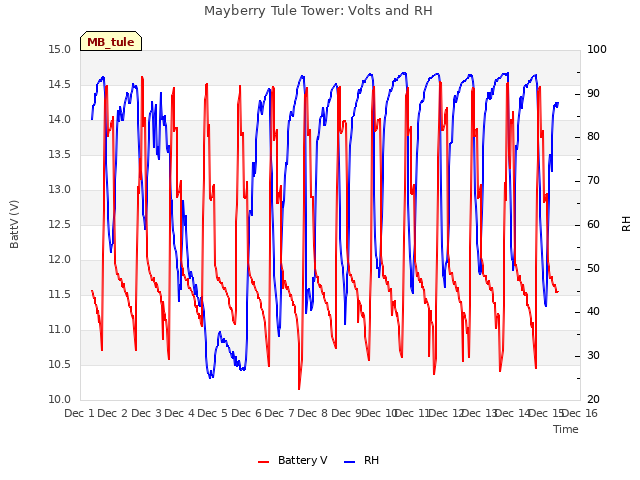Click the 11.0 left-axis tick label
This screenshot has width=640, height=480.
(x=59, y=330)
